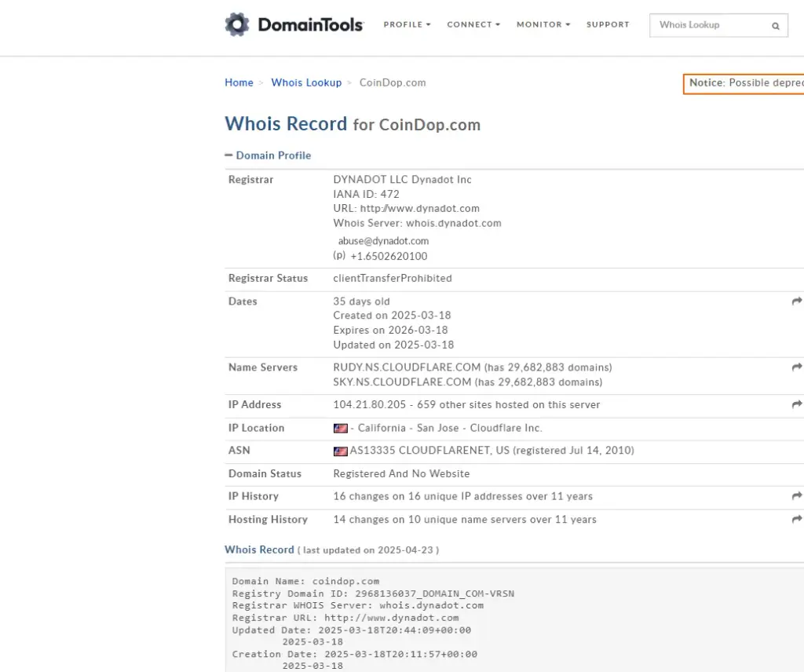
Task: Click Registrar URL raw record line
Action: point(345,618)
